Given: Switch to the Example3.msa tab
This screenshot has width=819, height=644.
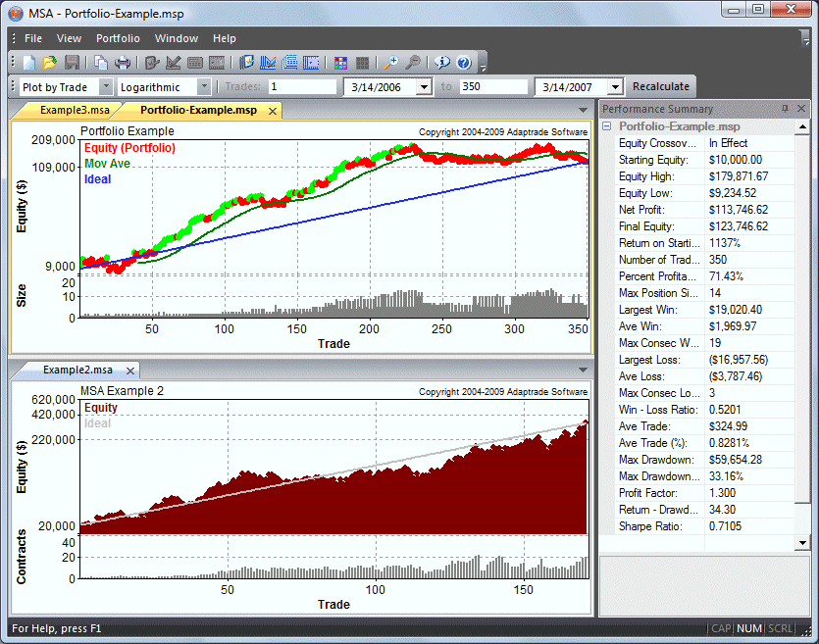Looking at the screenshot, I should coord(75,110).
